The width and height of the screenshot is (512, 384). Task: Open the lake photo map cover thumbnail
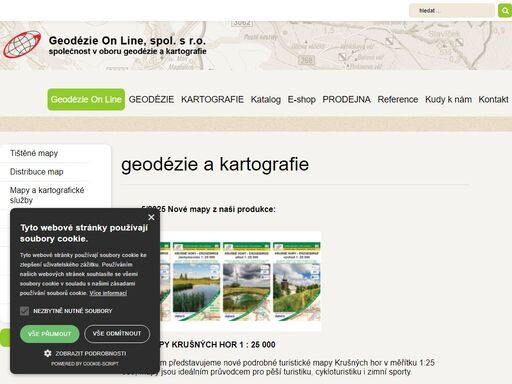[196, 282]
